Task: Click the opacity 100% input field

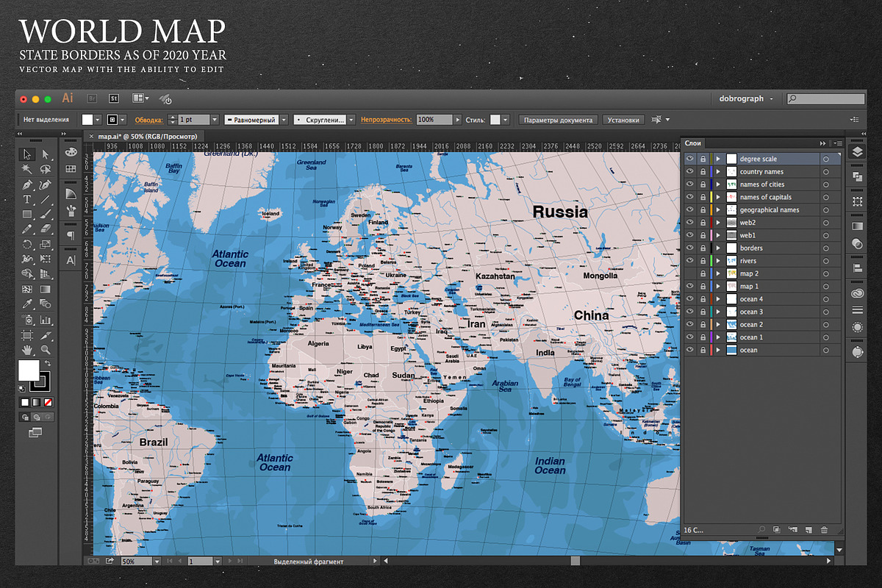Action: click(x=434, y=119)
